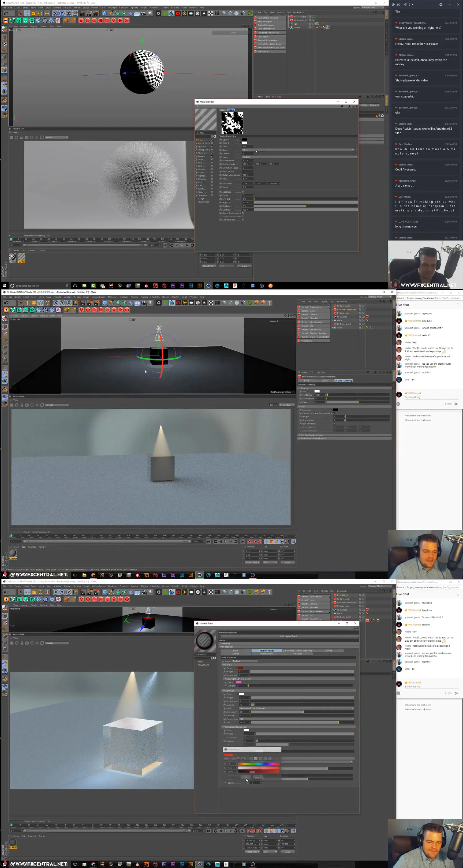This screenshot has height=868, width=463.
Task: Open Photoshop from the taskbar with search box
Action: click(191, 286)
